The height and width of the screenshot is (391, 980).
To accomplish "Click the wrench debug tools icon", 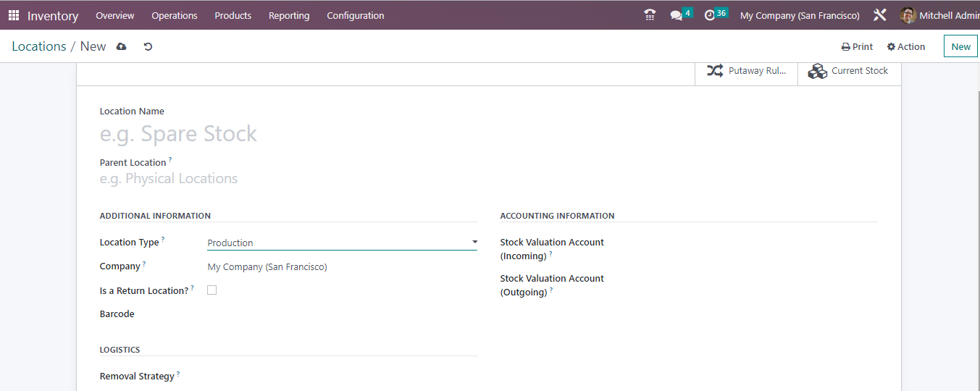I will 880,15.
